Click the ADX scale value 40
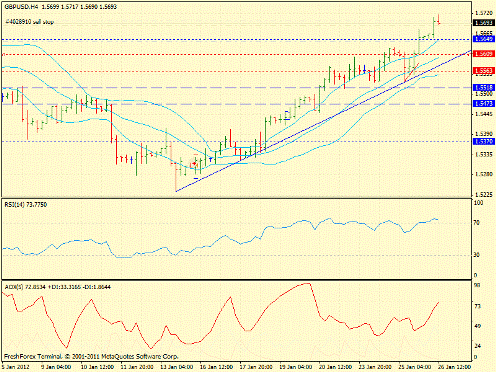This screenshot has width=496, height=372. 477,326
